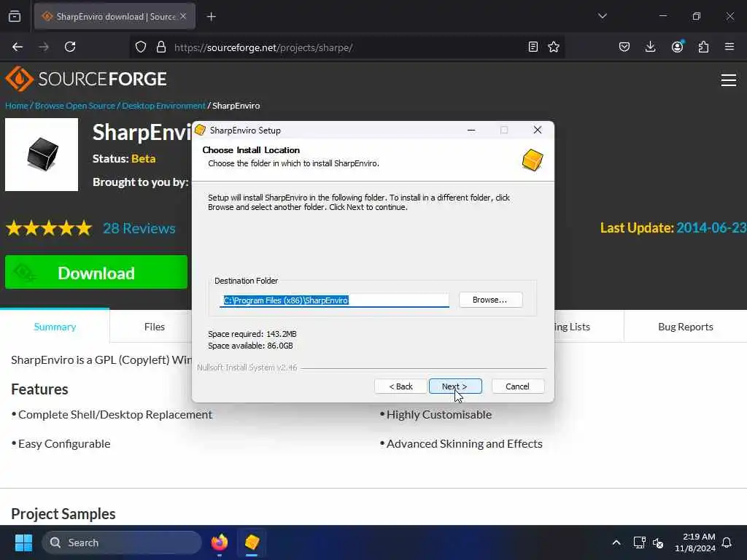
Task: Follow the Home breadcrumb link
Action: coord(17,106)
